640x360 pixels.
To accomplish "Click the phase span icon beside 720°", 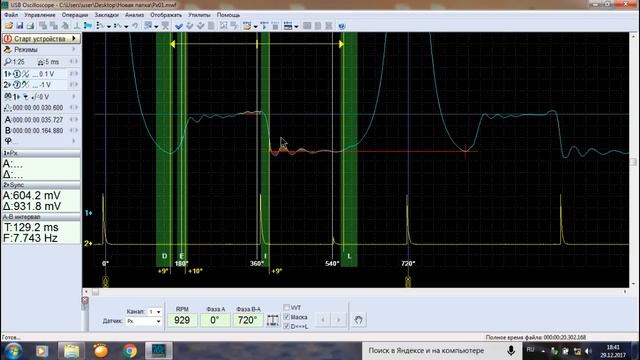I will [273, 320].
